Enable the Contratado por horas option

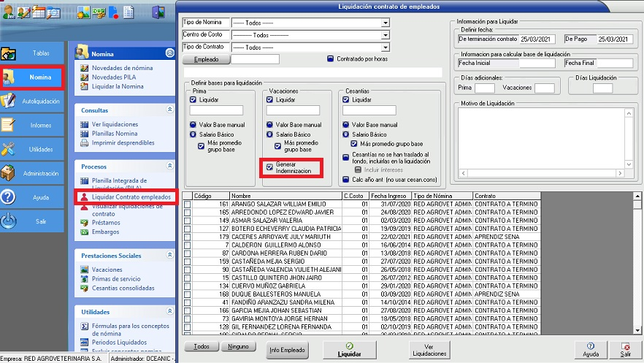[330, 59]
